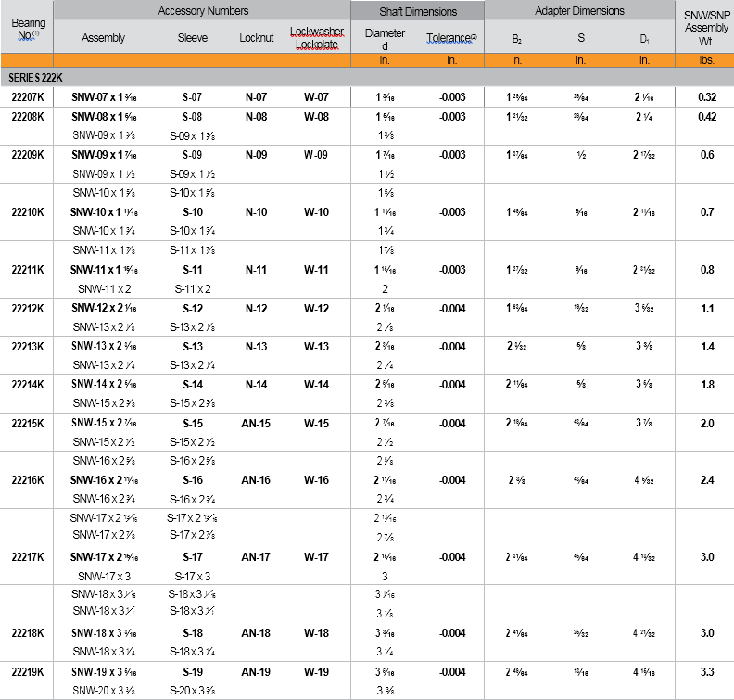This screenshot has height=700, width=734.
Task: Select sleeve S-13 in the table
Action: [192, 346]
